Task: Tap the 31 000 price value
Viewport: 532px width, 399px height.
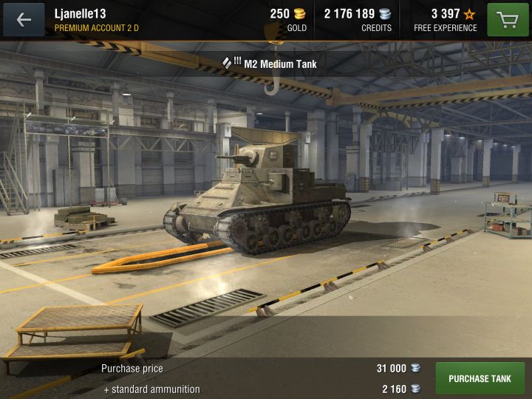Action: (x=391, y=368)
